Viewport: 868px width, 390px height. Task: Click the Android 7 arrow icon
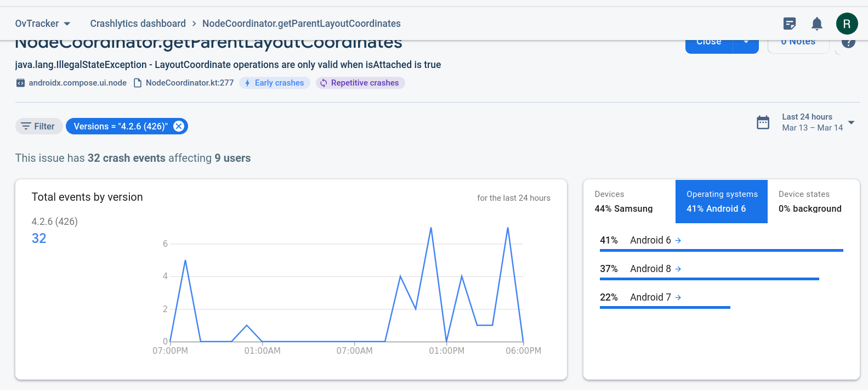pos(678,297)
